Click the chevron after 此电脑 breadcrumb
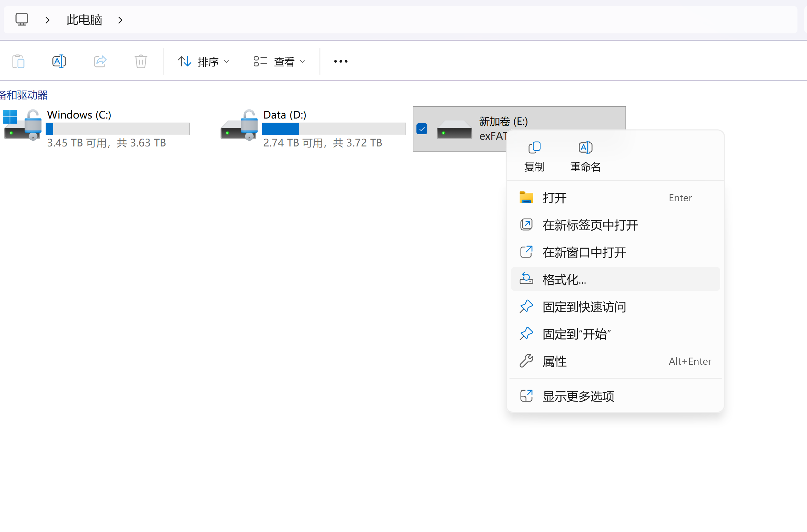 pos(120,20)
